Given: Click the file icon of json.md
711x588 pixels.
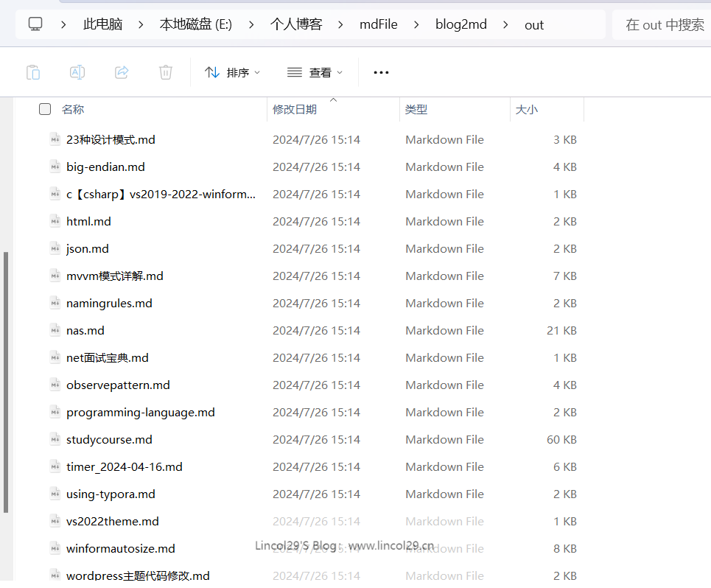Looking at the screenshot, I should point(55,248).
